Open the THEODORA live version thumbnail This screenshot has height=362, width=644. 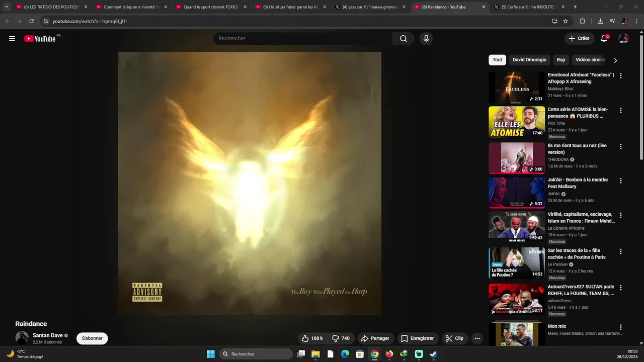517,158
